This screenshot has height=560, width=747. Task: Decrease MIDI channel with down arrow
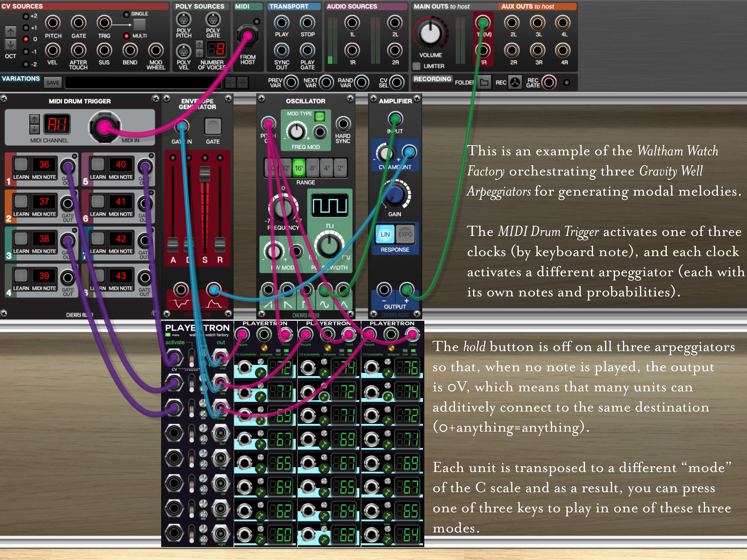[35, 129]
